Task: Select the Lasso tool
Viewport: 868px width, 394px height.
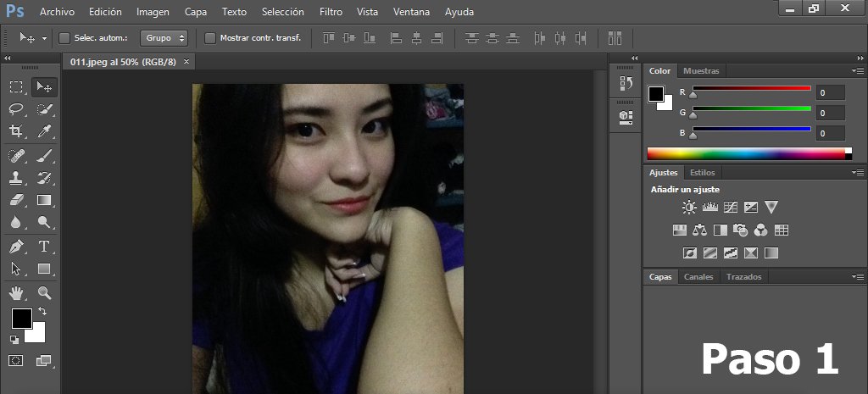Action: tap(16, 109)
